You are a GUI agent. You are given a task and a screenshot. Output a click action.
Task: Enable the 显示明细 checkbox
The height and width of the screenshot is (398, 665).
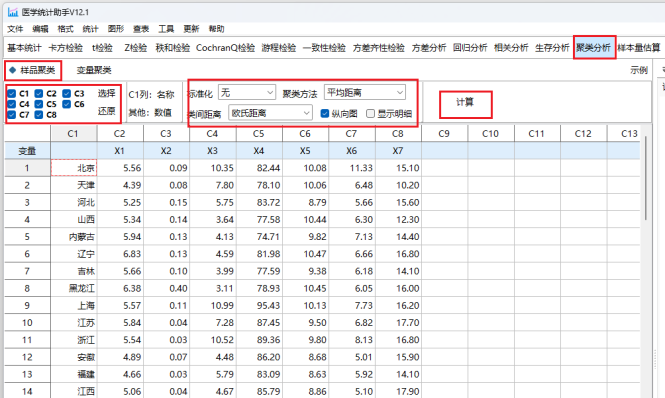pos(370,113)
